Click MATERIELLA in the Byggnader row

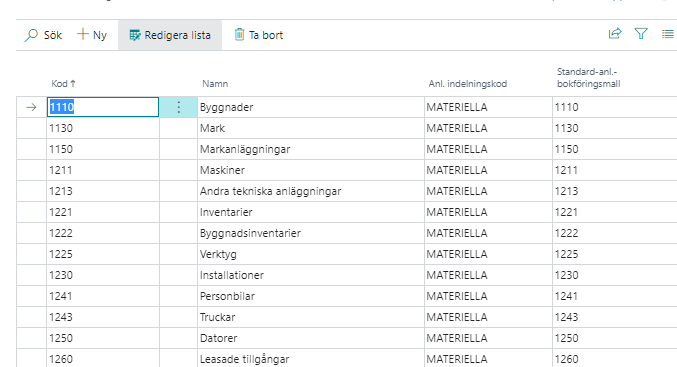pos(457,108)
